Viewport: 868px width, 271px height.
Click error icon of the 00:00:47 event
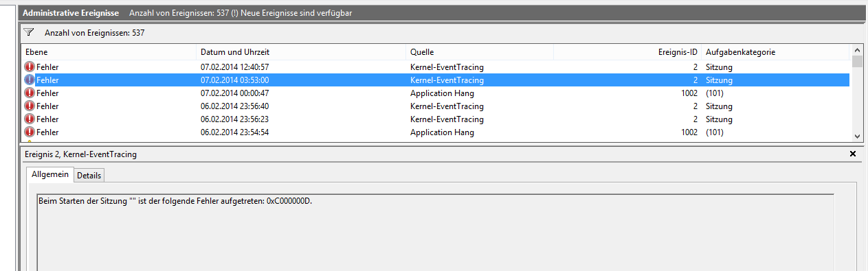tap(30, 93)
